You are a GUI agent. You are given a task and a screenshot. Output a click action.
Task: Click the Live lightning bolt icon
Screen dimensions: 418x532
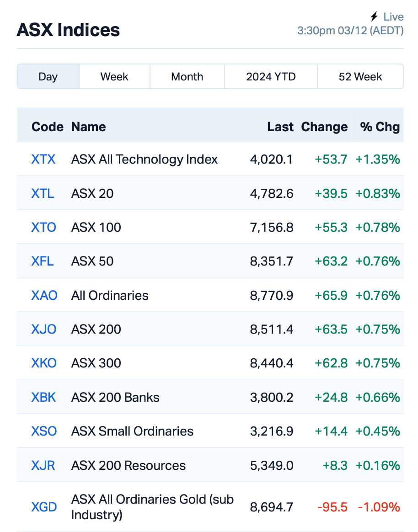point(374,16)
